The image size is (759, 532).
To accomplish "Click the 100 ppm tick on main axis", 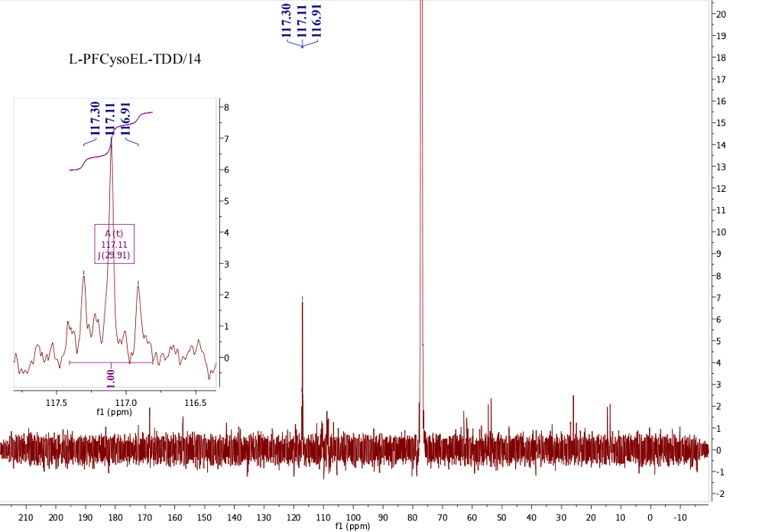I will tap(352, 517).
